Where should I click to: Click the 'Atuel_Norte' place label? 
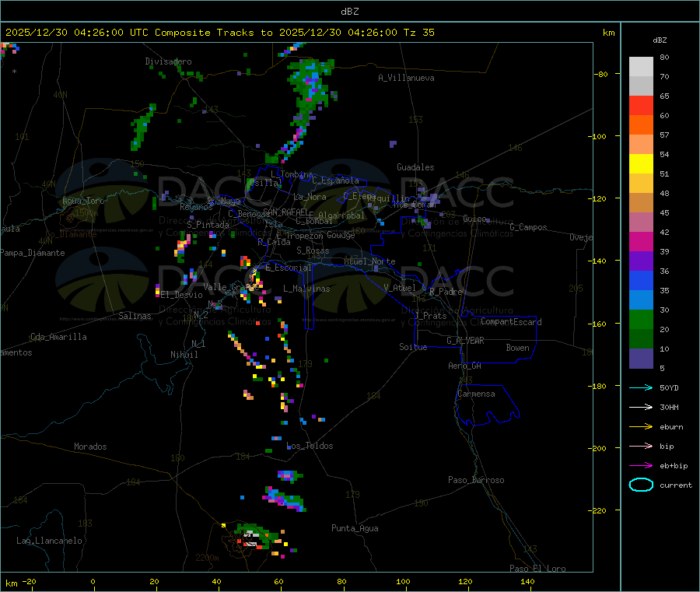[x=369, y=261]
